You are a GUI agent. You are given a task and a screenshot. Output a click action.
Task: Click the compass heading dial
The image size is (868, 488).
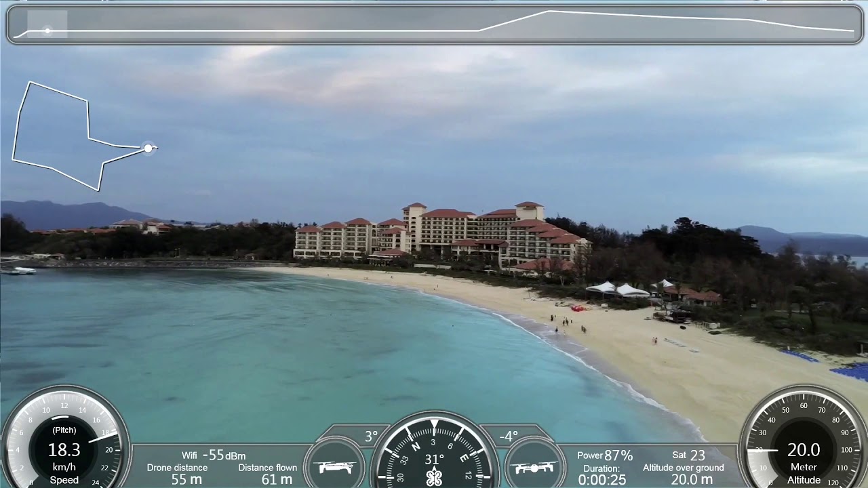434,451
